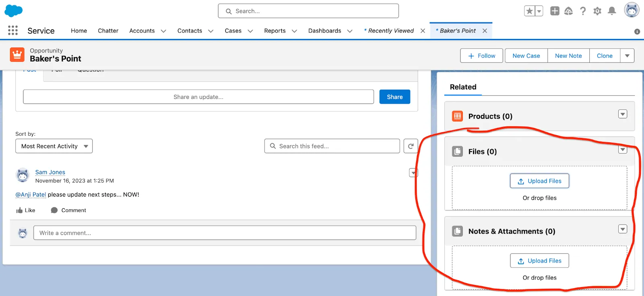View the Notifications bell
This screenshot has height=296, width=644.
tap(612, 11)
